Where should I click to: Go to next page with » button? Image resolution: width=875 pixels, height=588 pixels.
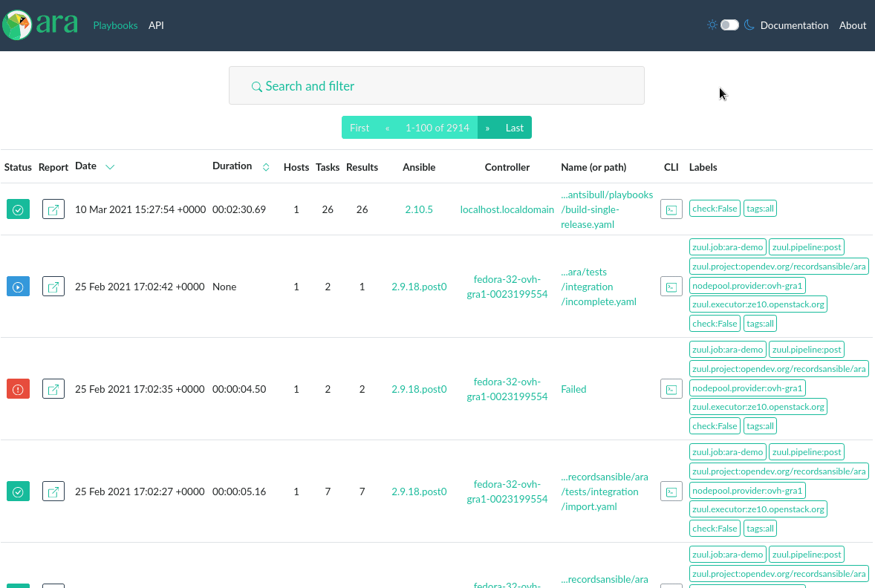click(x=487, y=128)
